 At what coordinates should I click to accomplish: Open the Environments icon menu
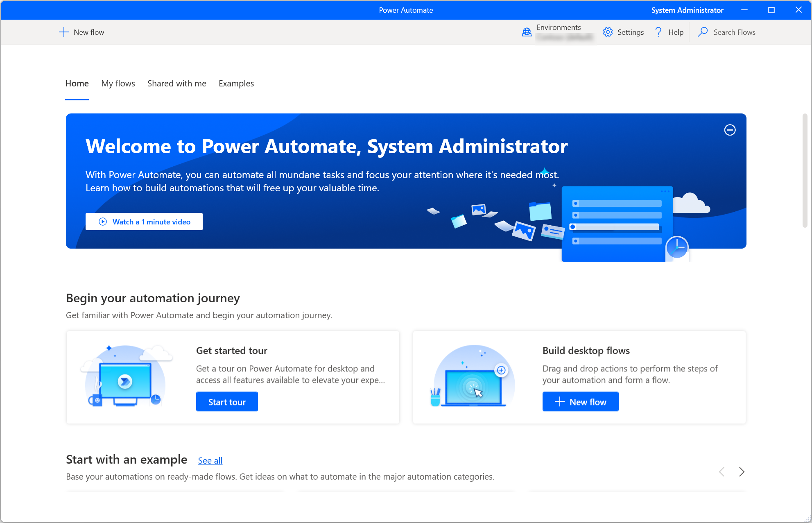pyautogui.click(x=526, y=32)
